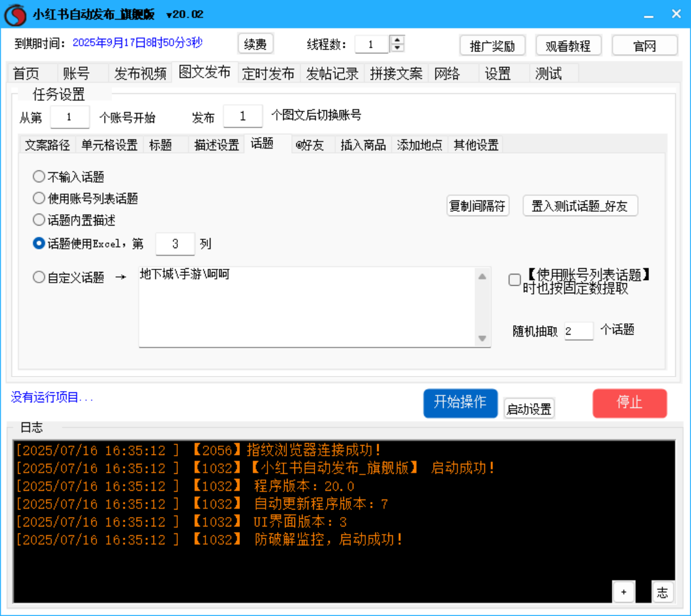
Task: Close the application window
Action: pos(677,14)
